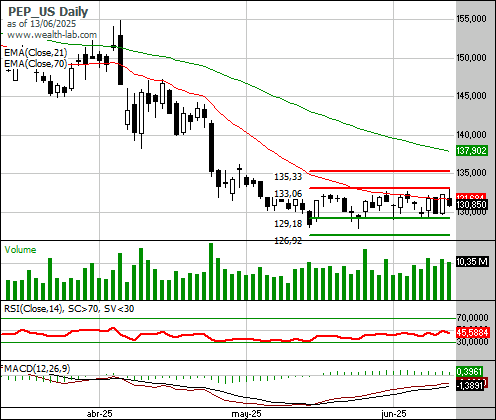Click the may-25 date axis label
The height and width of the screenshot is (420, 496).
click(x=246, y=414)
